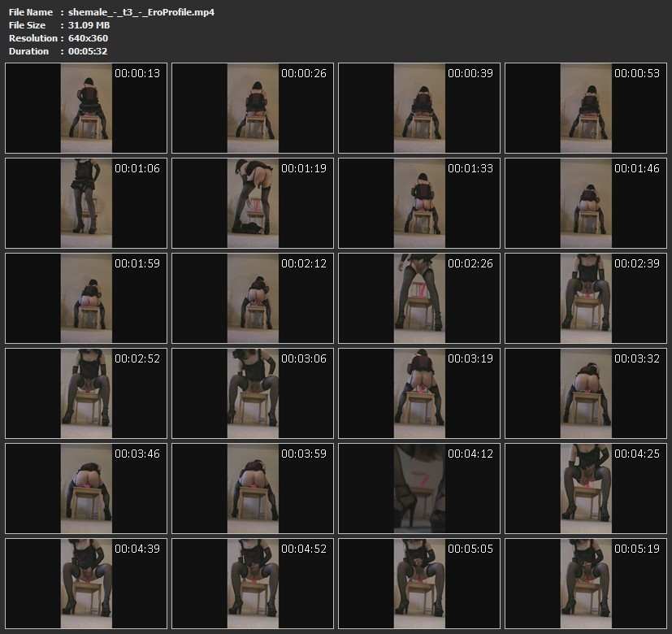
Task: Open the frame at 00:03:19
Action: click(419, 393)
